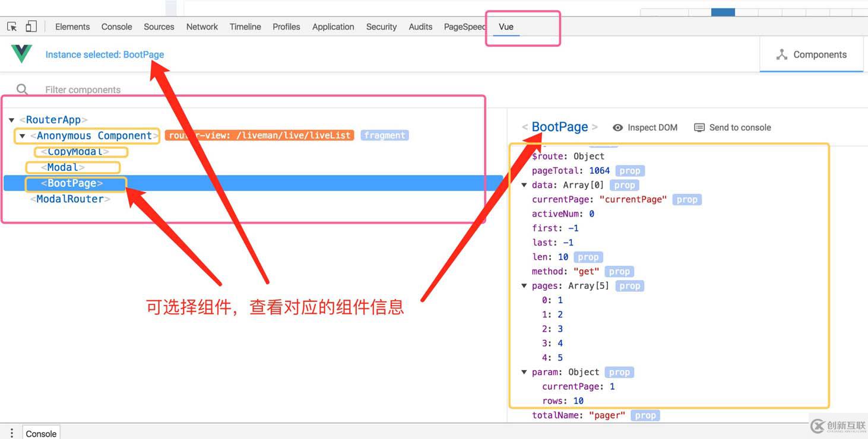
Task: Click the pageTotal: 1064 property
Action: pyautogui.click(x=571, y=171)
